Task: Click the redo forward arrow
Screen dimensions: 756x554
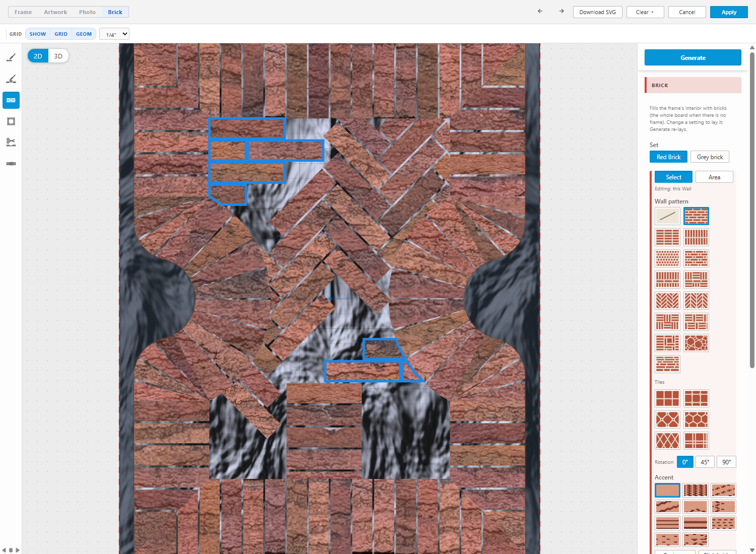Action: tap(561, 12)
